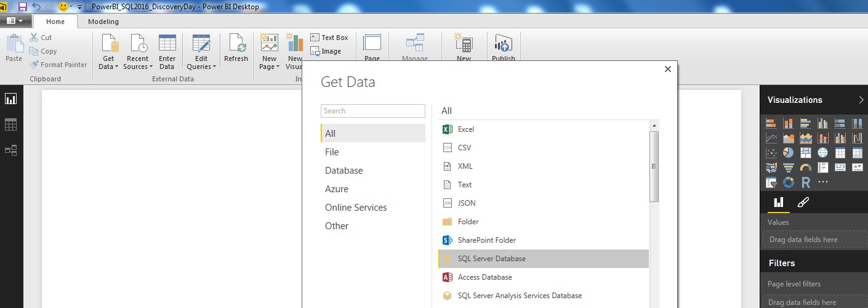The image size is (868, 308).
Task: Select the Scatter chart visual
Action: coord(771,152)
